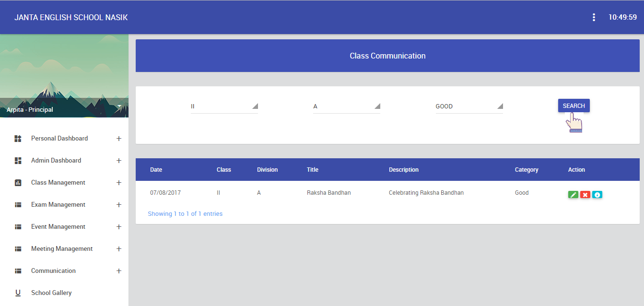Click the Exam Management list icon
The image size is (644, 306).
[x=18, y=205]
